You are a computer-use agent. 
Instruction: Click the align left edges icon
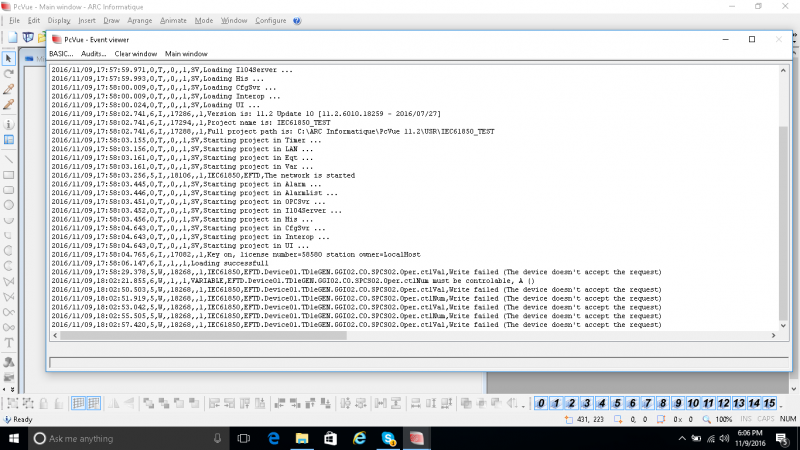click(x=214, y=404)
